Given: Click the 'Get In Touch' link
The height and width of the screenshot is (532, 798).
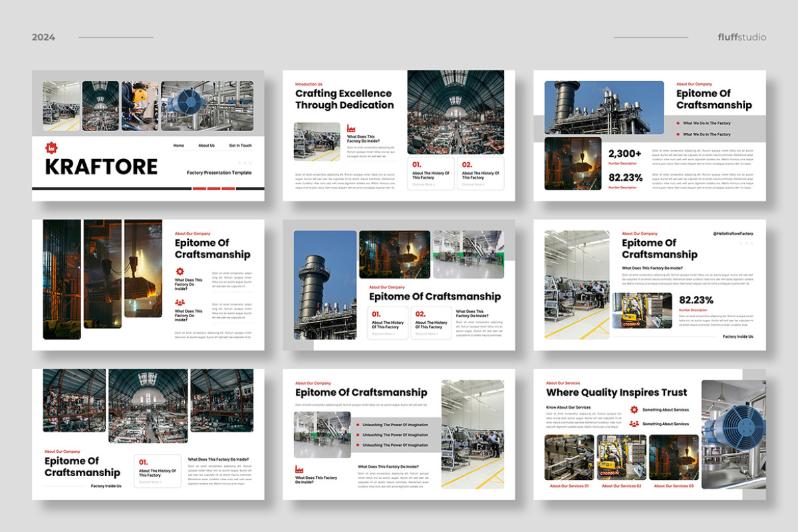Looking at the screenshot, I should [240, 146].
